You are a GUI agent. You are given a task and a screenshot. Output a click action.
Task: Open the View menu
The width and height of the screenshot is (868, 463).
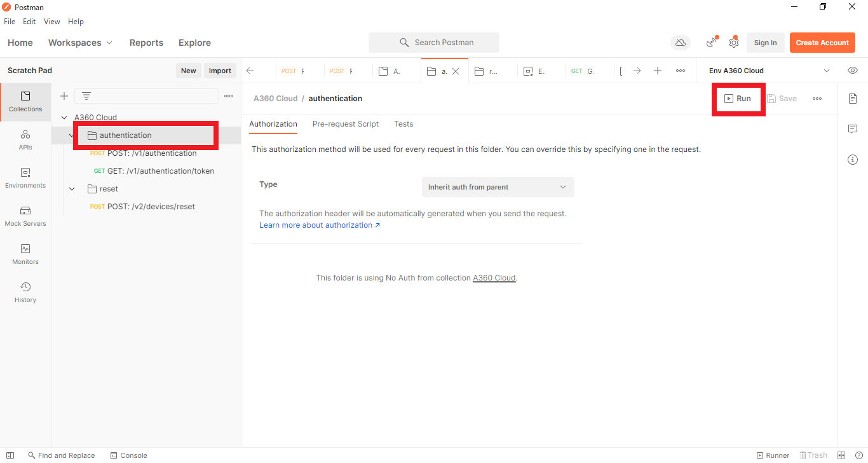52,22
